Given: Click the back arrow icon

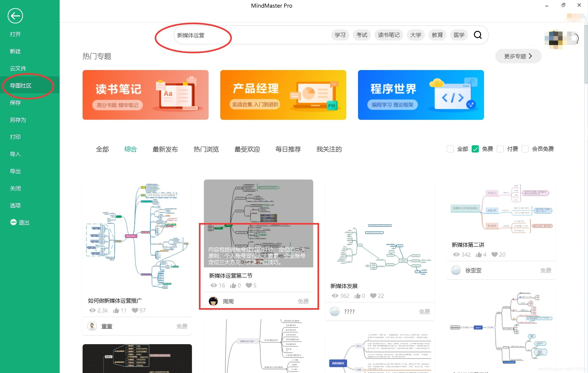Looking at the screenshot, I should [15, 16].
